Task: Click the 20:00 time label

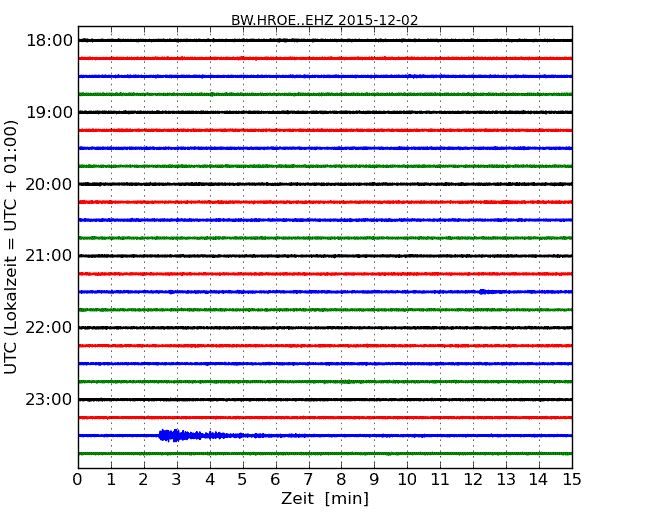Action: [x=49, y=184]
